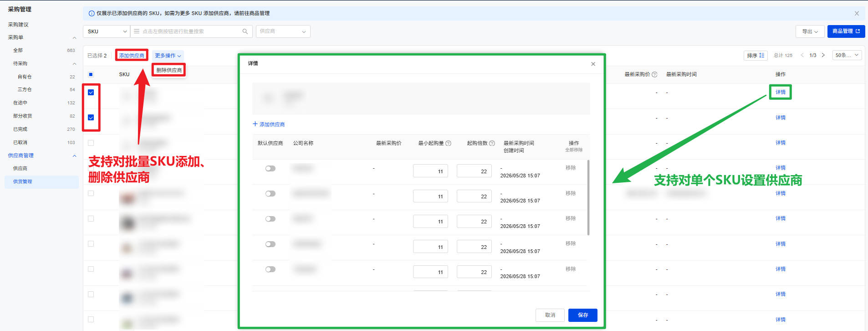Expand the 更多操作 dropdown
Viewport: 868px width, 331px height.
168,56
